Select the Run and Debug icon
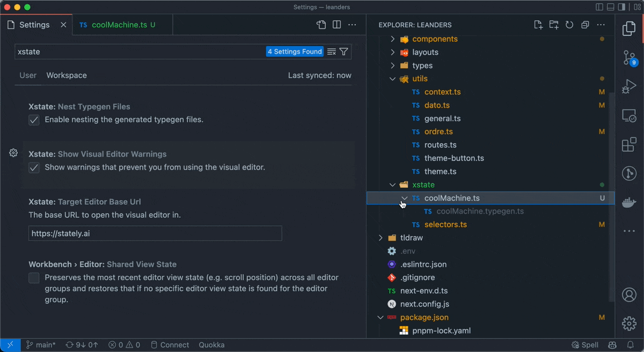This screenshot has width=644, height=352. click(629, 86)
